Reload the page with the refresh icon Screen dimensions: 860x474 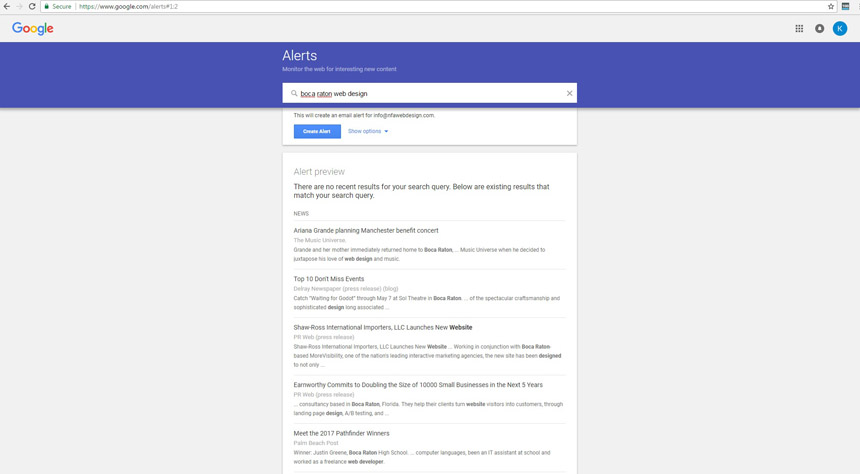(32, 7)
